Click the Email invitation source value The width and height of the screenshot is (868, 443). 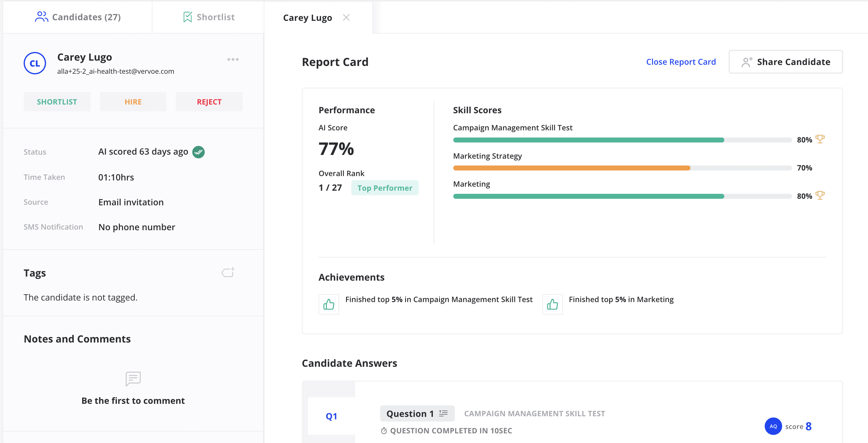click(131, 202)
